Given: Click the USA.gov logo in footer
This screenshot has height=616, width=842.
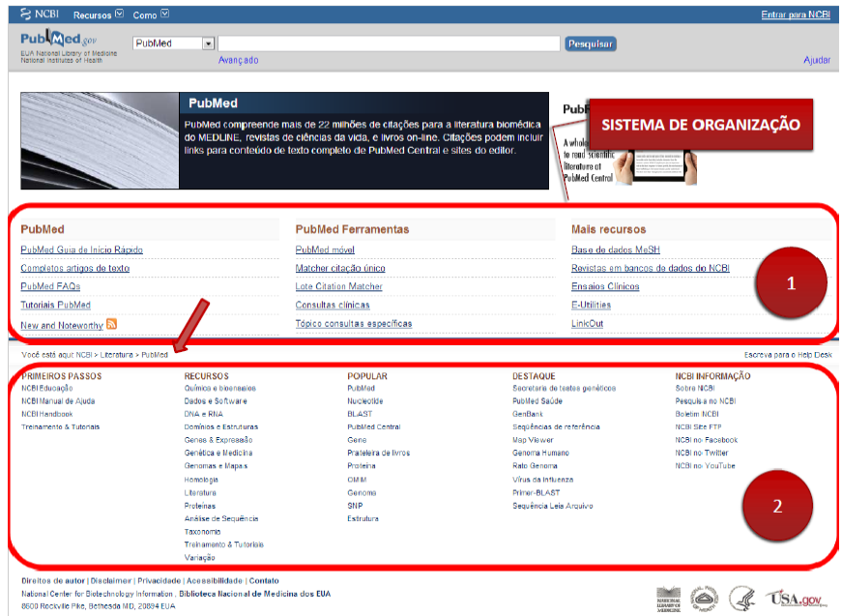Looking at the screenshot, I should (798, 599).
